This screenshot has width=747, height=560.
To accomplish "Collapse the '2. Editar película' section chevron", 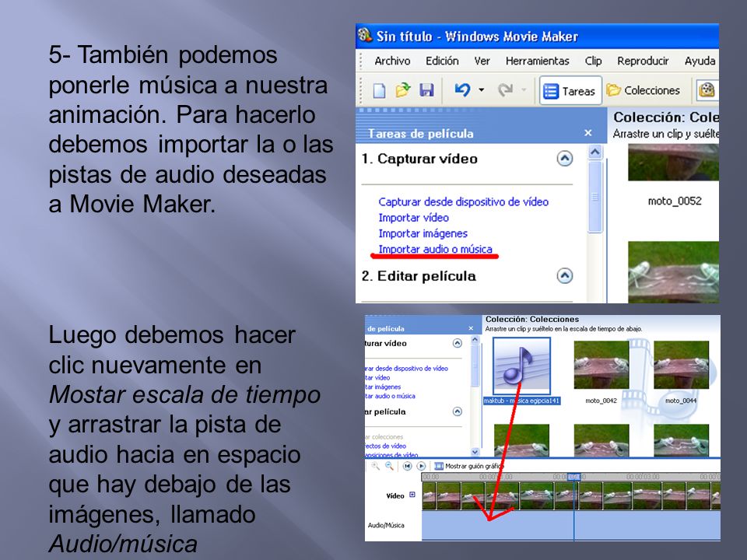I will (565, 275).
